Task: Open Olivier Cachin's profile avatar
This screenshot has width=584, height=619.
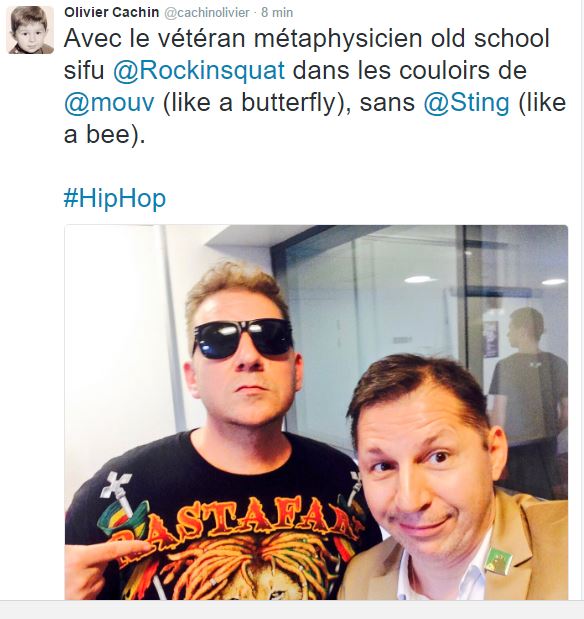Action: 30,30
